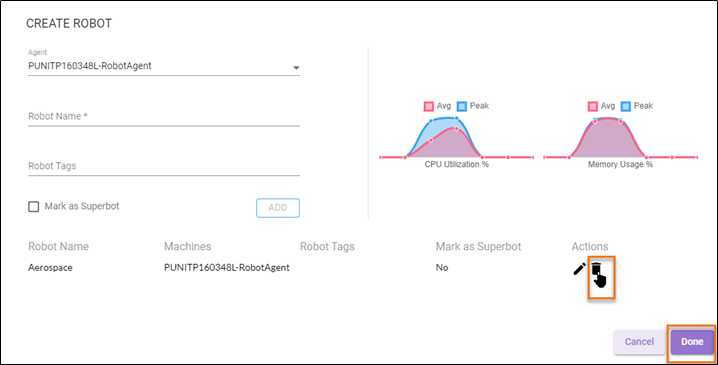Viewport: 718px width, 365px height.
Task: Click the Machines column header
Action: tap(188, 246)
